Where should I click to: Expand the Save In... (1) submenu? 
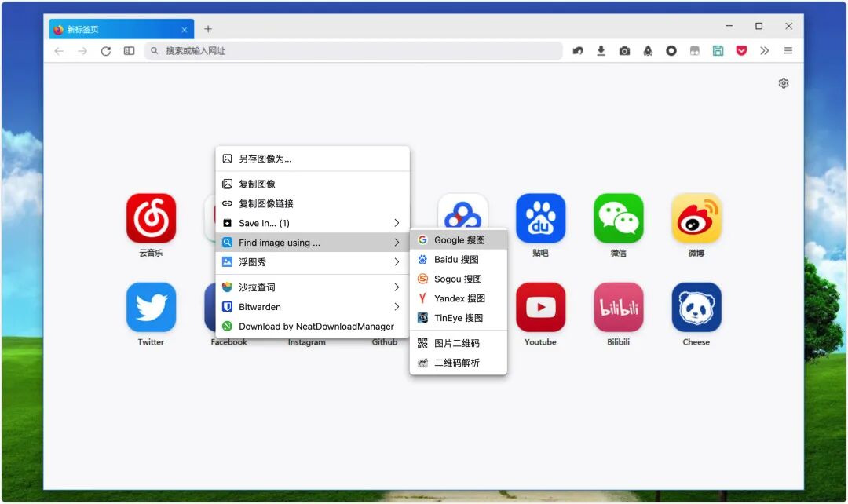(x=313, y=223)
